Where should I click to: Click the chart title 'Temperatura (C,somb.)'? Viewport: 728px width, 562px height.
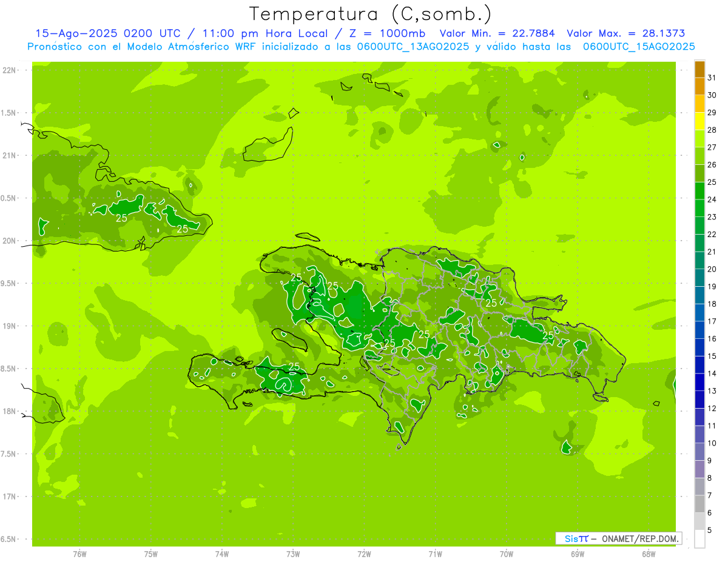[x=370, y=14]
